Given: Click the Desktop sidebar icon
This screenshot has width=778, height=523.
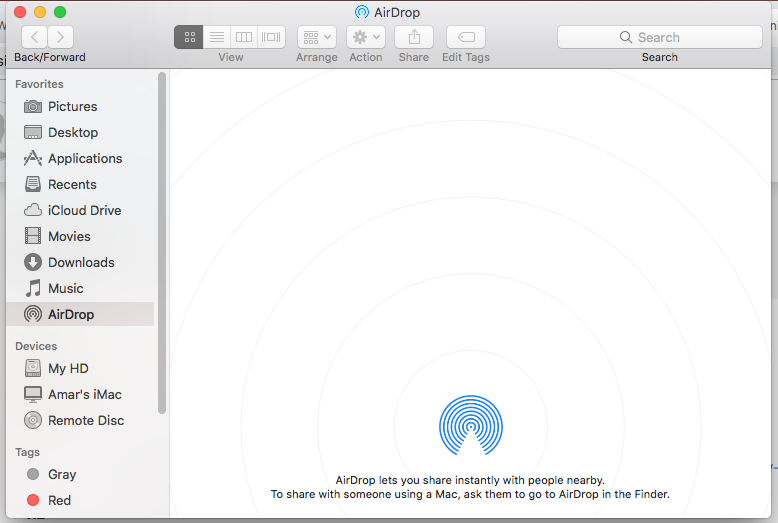Looking at the screenshot, I should pyautogui.click(x=33, y=132).
